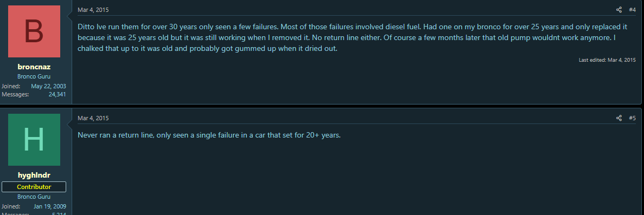Open hyghlndr's green H avatar
644x215 pixels.
[x=34, y=140]
